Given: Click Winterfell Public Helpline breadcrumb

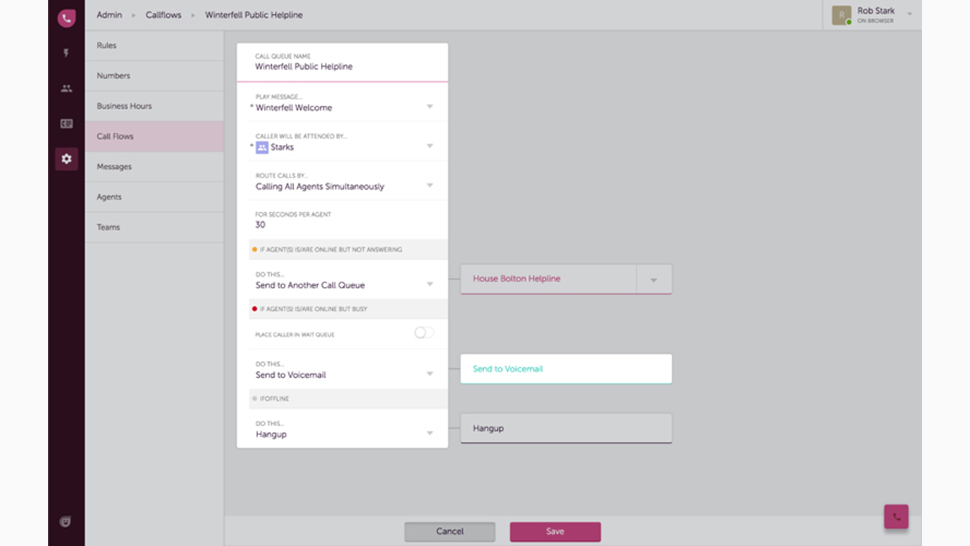Looking at the screenshot, I should tap(254, 15).
